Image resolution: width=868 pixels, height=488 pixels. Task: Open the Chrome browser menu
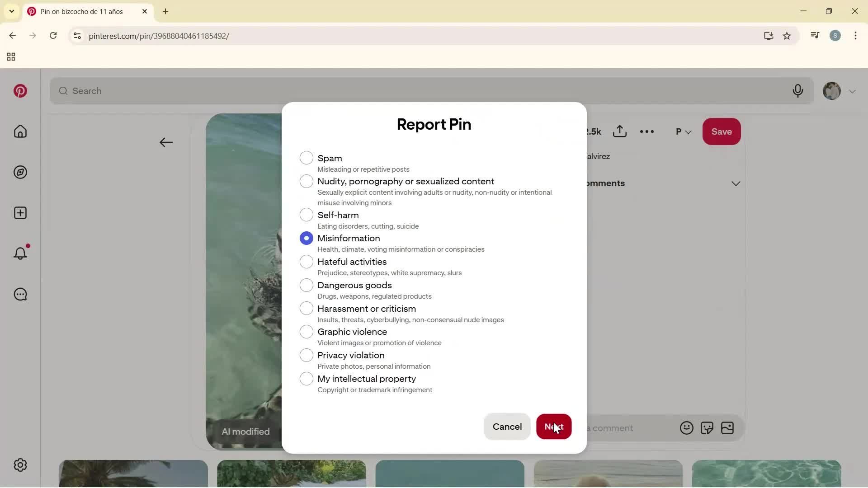[x=856, y=36]
